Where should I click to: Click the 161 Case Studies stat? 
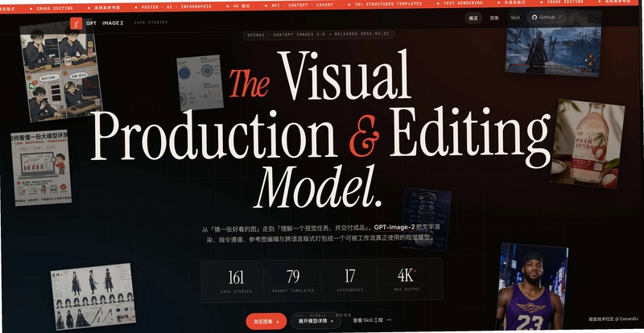[236, 282]
